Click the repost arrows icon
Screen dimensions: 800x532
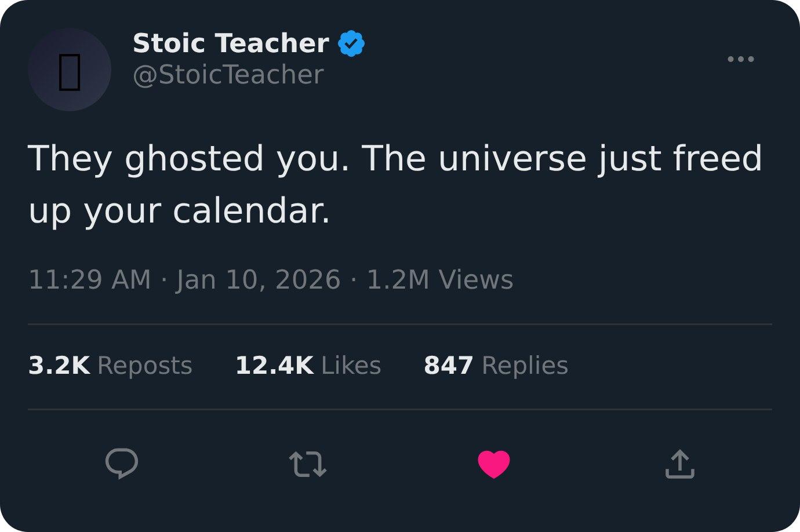(x=307, y=464)
